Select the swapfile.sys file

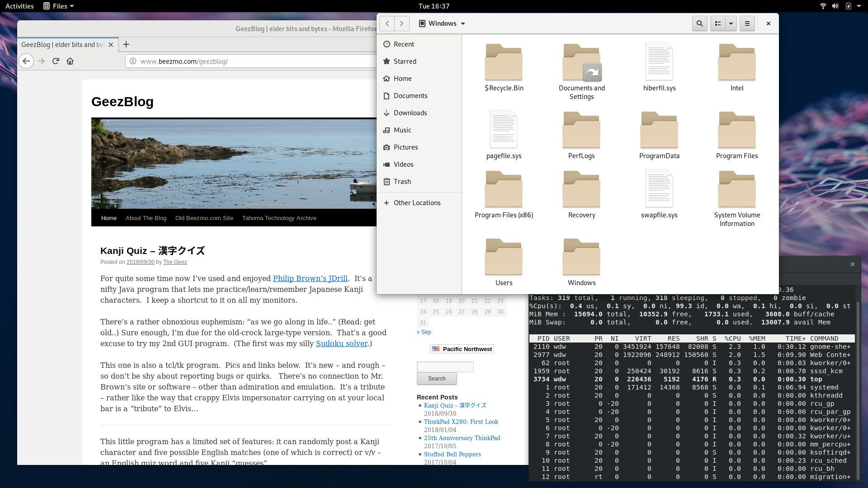(659, 194)
